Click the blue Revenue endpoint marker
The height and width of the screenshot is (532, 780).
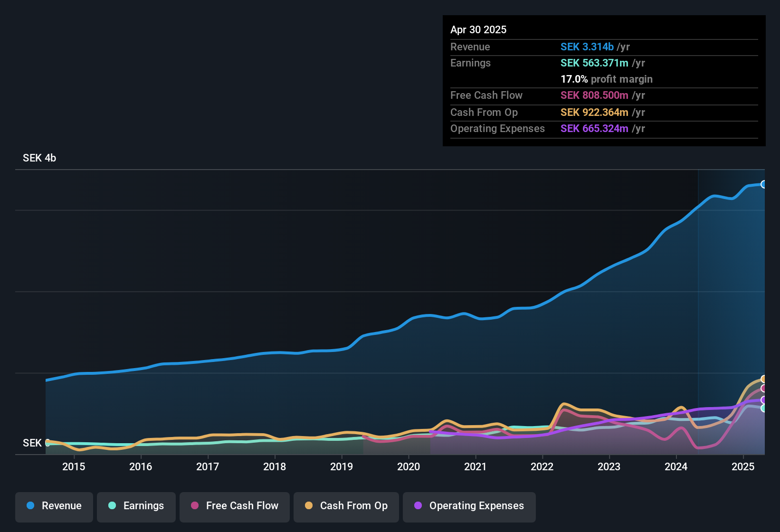pyautogui.click(x=764, y=184)
